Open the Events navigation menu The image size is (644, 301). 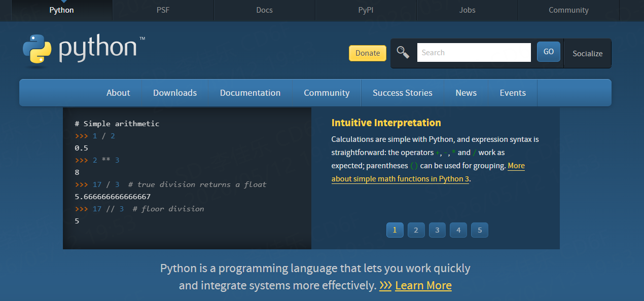513,93
